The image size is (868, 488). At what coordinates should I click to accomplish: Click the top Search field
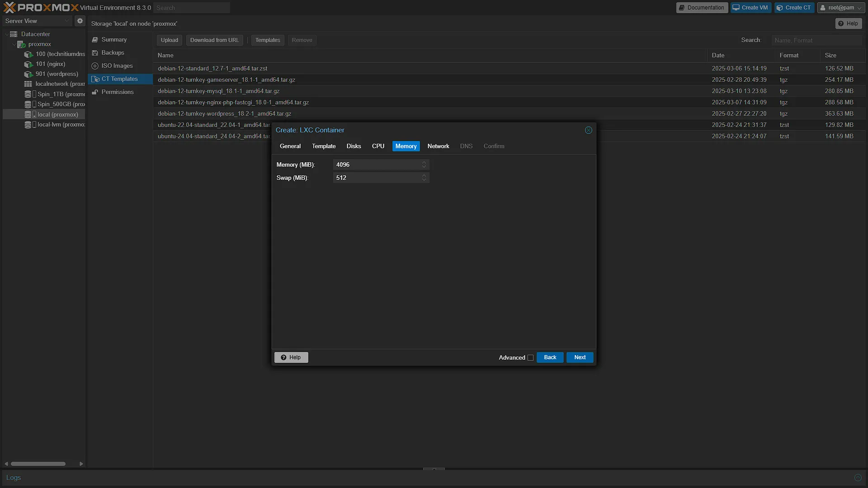(192, 8)
